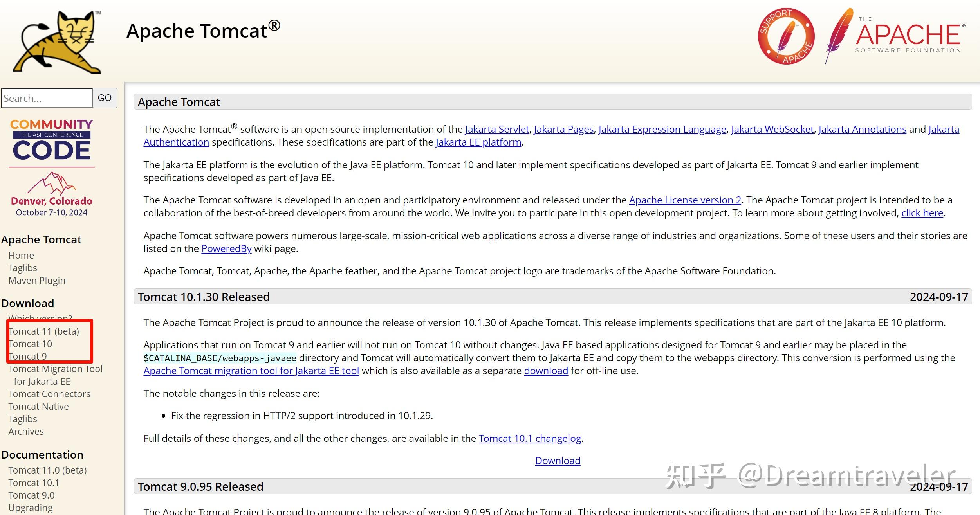Visit the PoweredBy wiki page
Image resolution: width=980 pixels, height=515 pixels.
click(x=226, y=248)
